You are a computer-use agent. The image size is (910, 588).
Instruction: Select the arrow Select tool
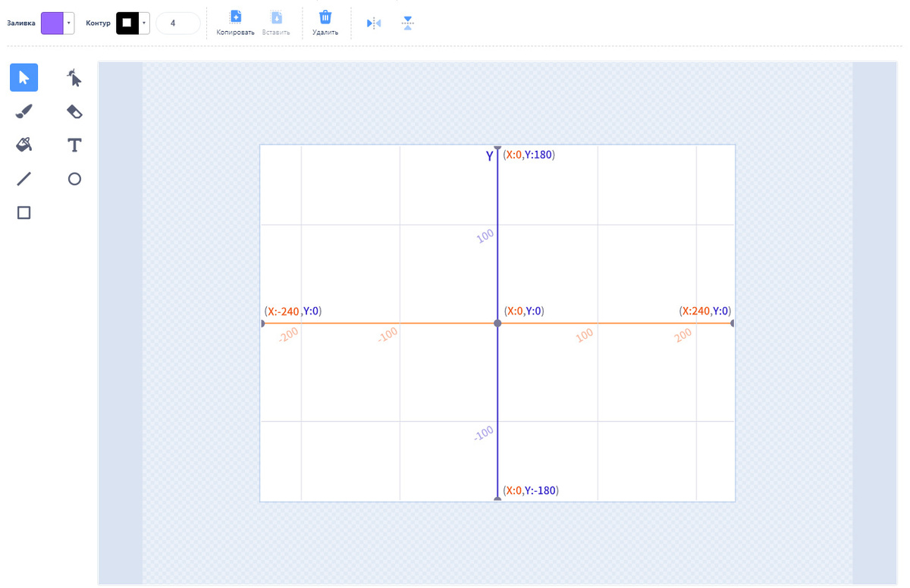(24, 77)
